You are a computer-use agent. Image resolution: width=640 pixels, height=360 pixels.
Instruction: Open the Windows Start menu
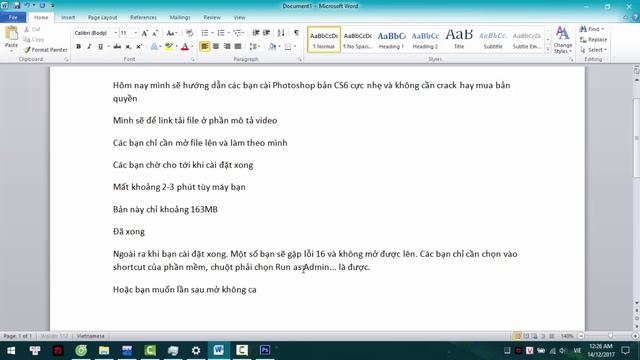coord(11,350)
